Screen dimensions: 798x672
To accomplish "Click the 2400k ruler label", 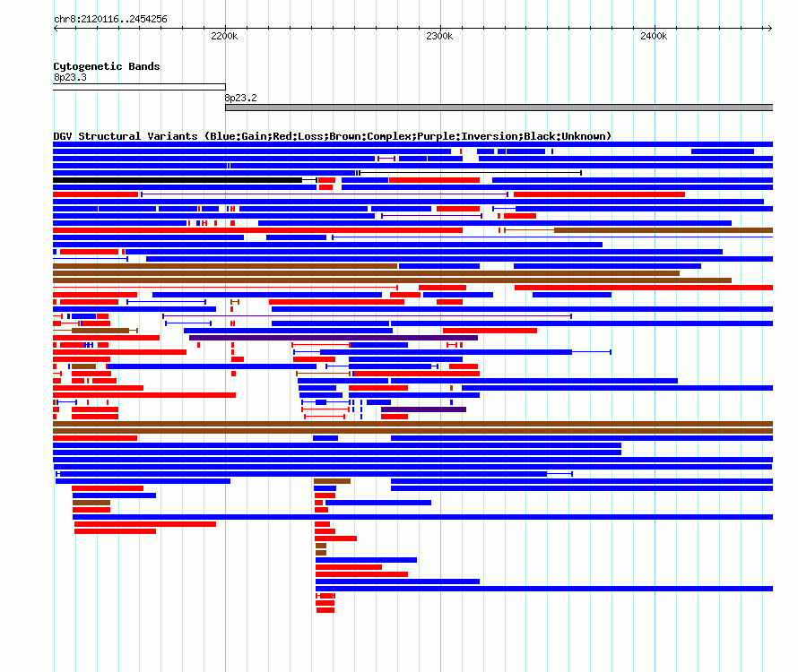I will (x=654, y=36).
